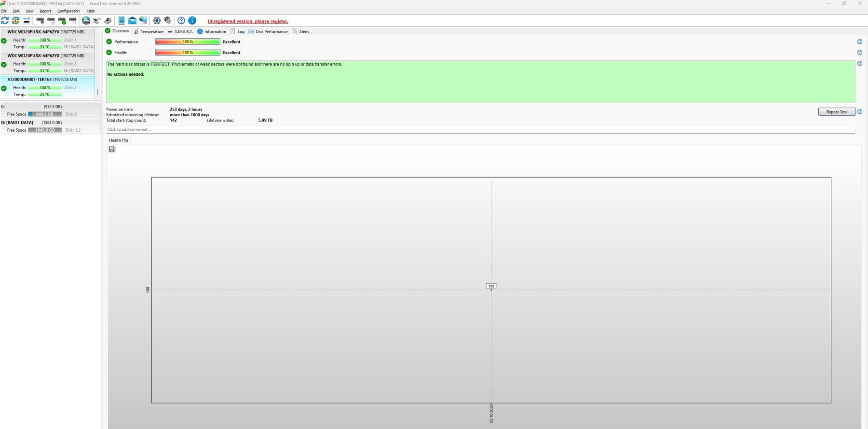Open the View menu

click(30, 11)
